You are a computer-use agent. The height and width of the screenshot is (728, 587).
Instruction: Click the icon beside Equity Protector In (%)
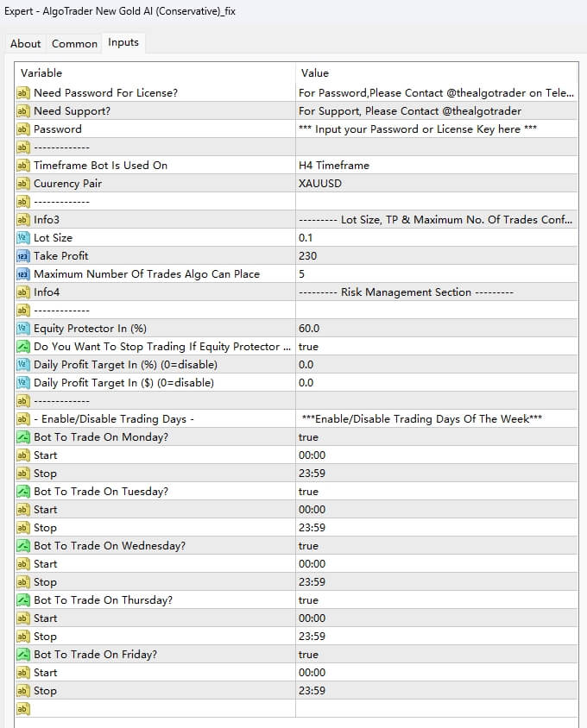(23, 329)
